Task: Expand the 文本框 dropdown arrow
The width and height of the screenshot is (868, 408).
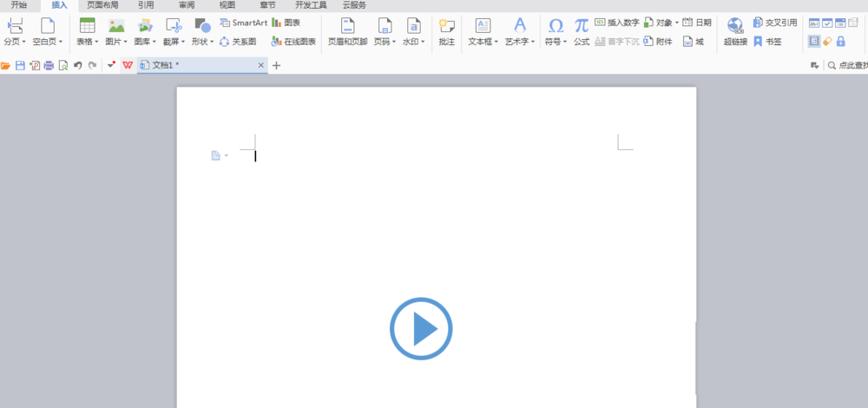Action: [496, 42]
